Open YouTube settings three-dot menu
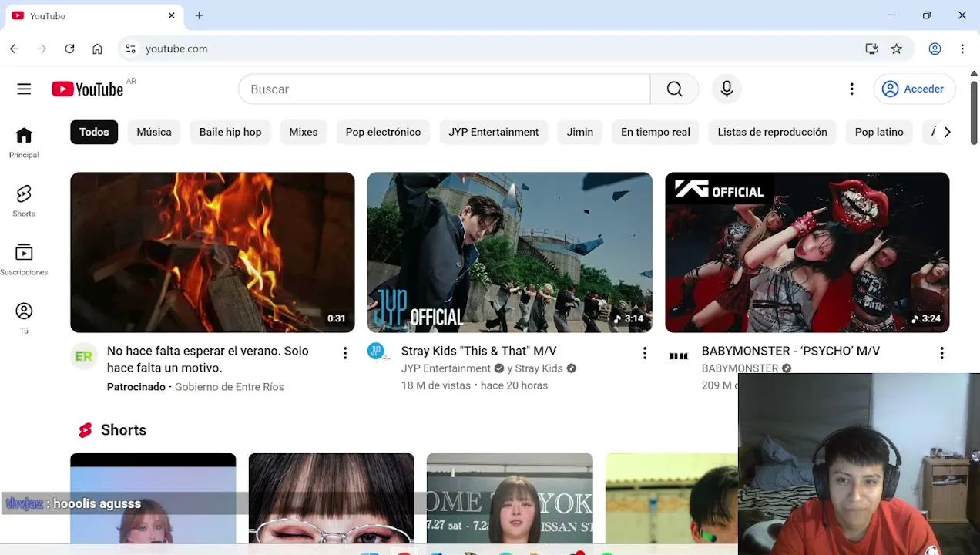 click(x=851, y=89)
